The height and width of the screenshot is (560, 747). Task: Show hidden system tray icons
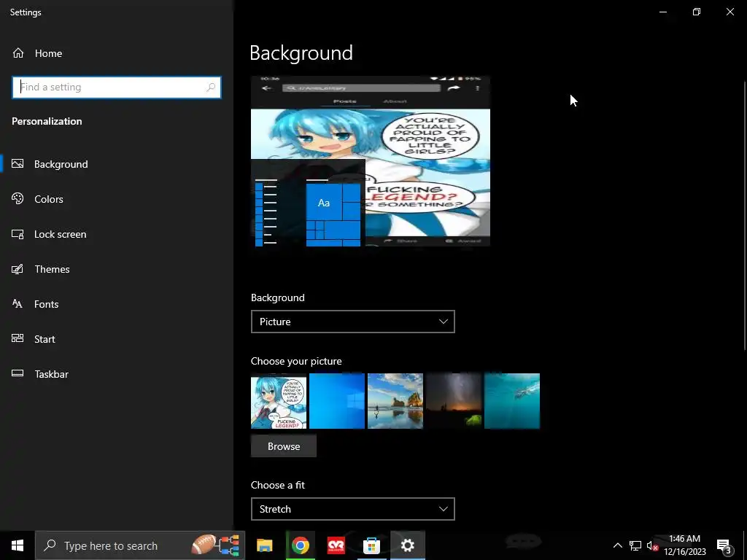617,545
